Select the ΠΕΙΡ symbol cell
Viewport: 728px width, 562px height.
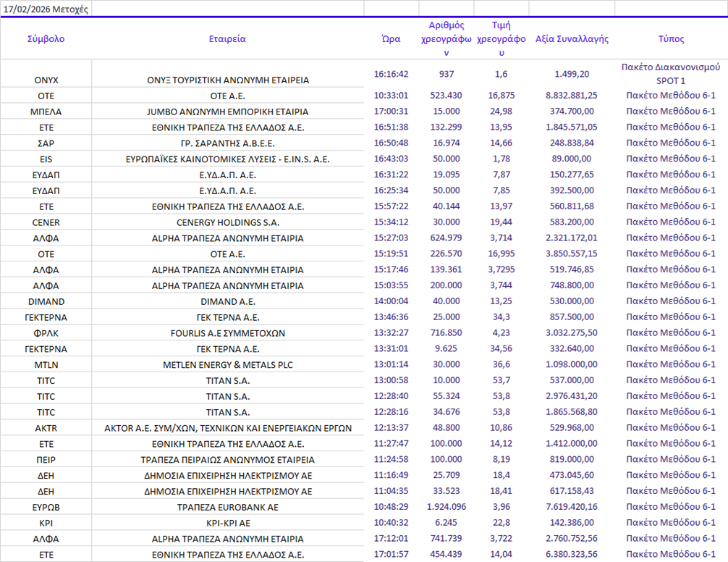click(46, 459)
